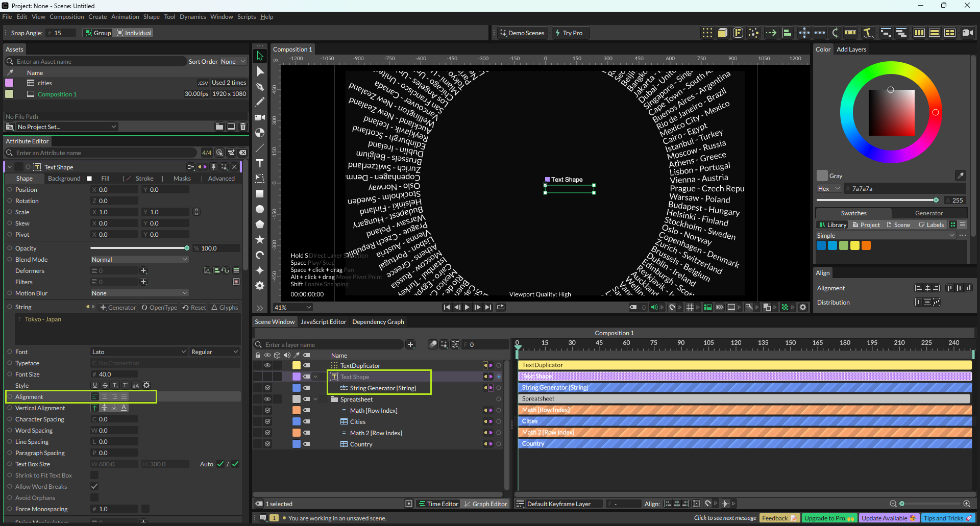Click the Pen tool icon
Viewport: 980px width, 526px height.
(260, 87)
